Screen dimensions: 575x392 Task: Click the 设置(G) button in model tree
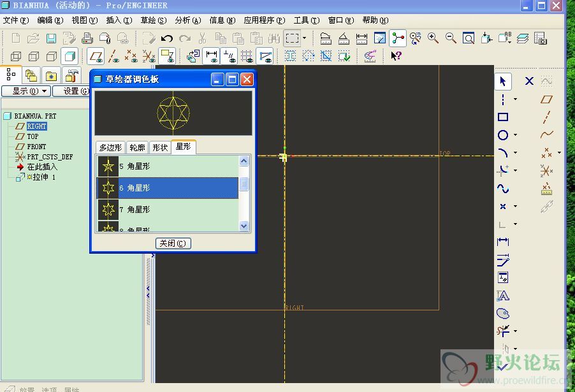(x=72, y=91)
